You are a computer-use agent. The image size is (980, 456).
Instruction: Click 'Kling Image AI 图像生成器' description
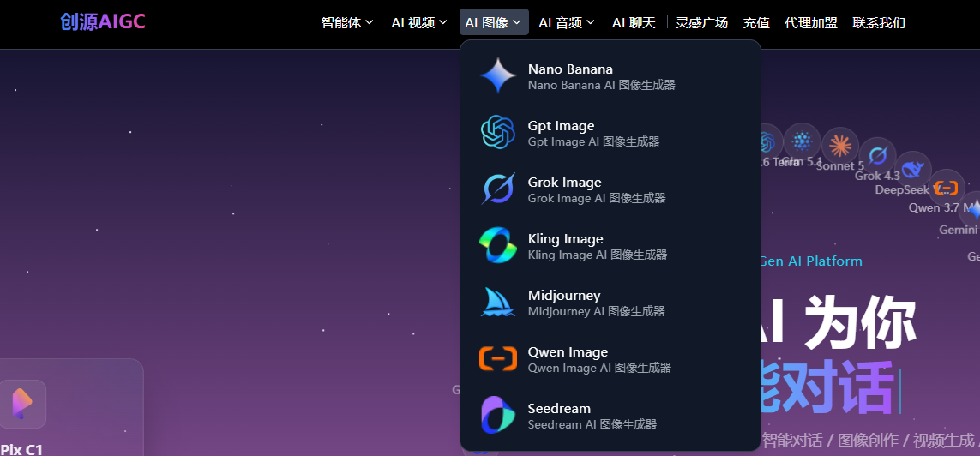(598, 255)
